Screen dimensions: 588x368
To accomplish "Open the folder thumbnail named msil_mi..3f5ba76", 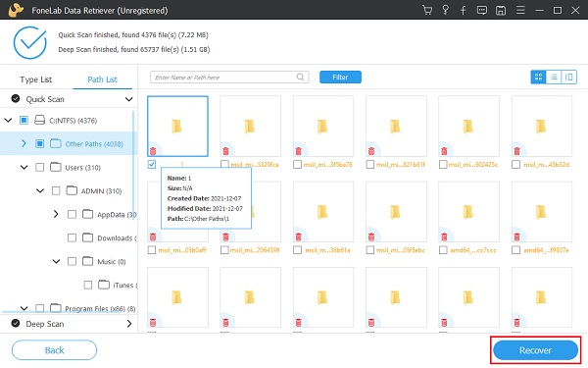I will pyautogui.click(x=322, y=127).
